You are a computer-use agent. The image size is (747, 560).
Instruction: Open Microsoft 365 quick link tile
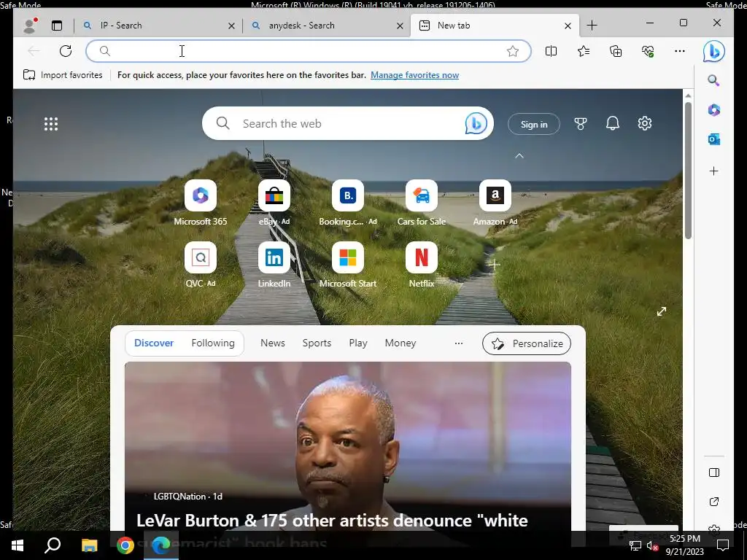coord(201,195)
